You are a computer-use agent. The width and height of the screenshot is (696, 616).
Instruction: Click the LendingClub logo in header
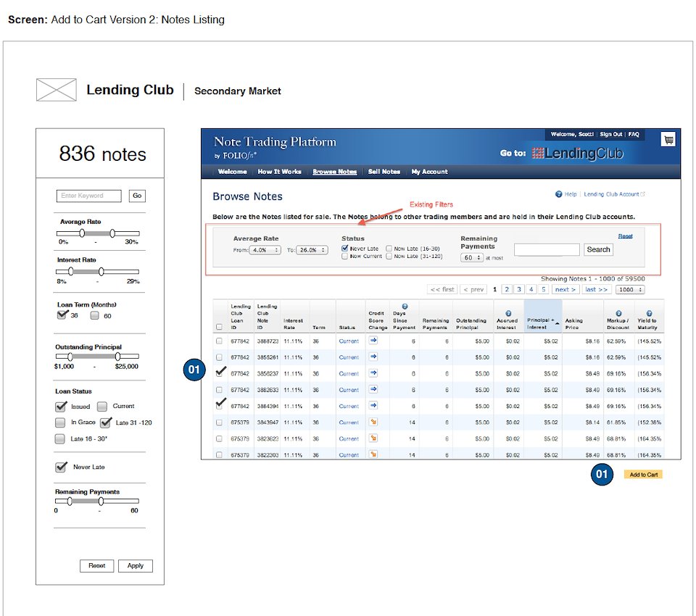(576, 153)
